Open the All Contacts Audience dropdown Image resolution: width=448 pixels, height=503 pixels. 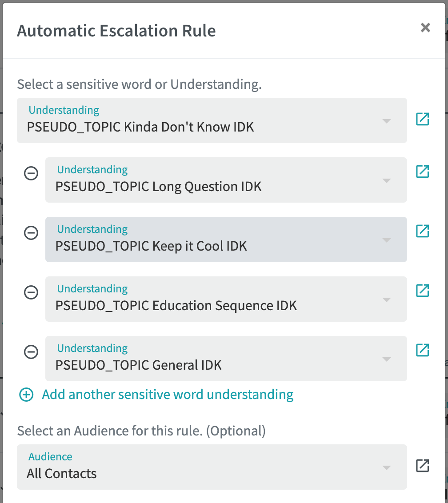click(212, 467)
